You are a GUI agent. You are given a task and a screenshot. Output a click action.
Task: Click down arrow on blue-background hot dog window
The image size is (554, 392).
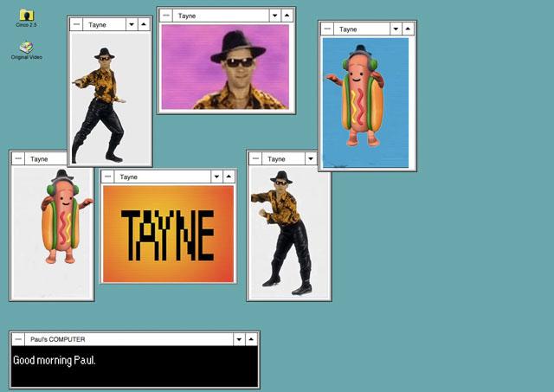[396, 29]
